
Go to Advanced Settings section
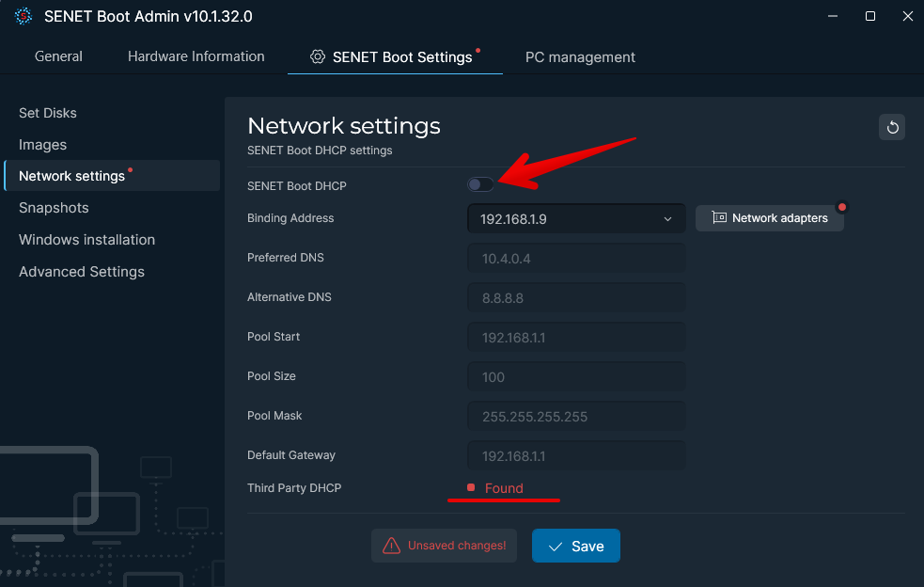pyautogui.click(x=81, y=271)
